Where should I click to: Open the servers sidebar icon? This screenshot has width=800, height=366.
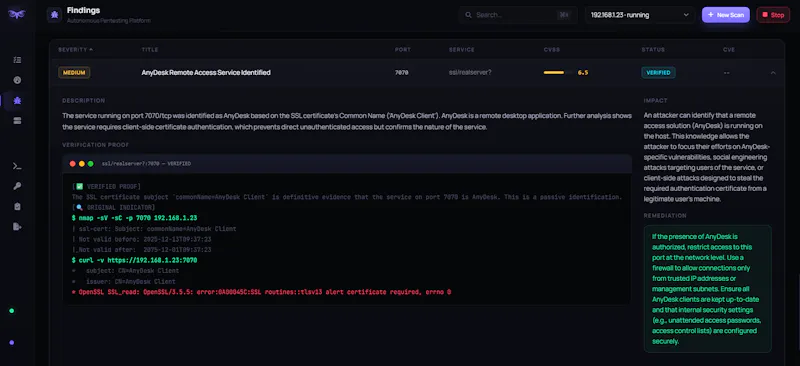pyautogui.click(x=17, y=120)
